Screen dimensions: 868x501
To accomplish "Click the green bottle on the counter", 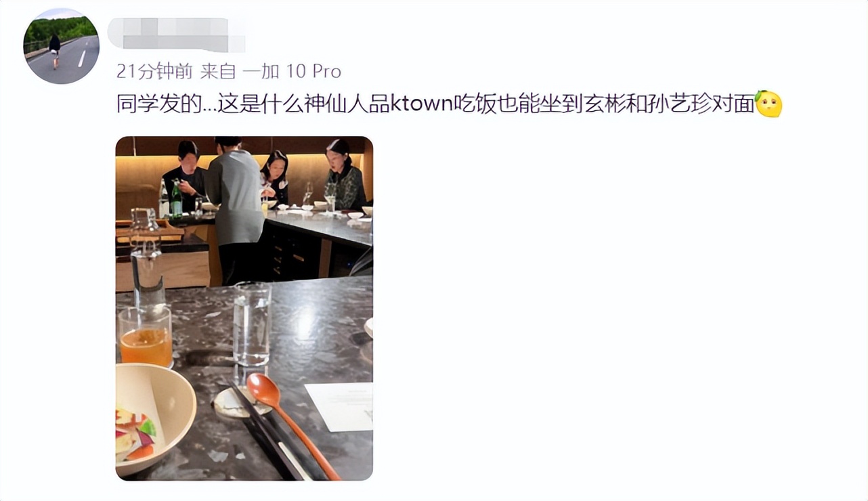I will coord(176,198).
